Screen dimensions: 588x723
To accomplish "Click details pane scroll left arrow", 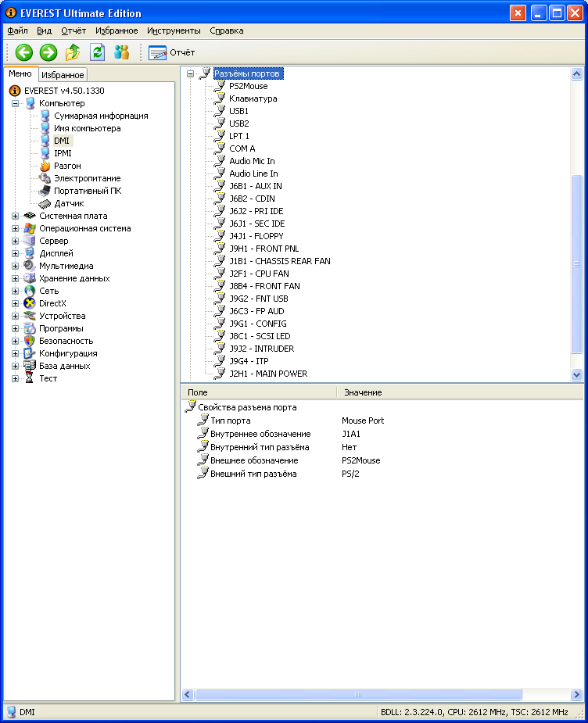I will click(187, 694).
